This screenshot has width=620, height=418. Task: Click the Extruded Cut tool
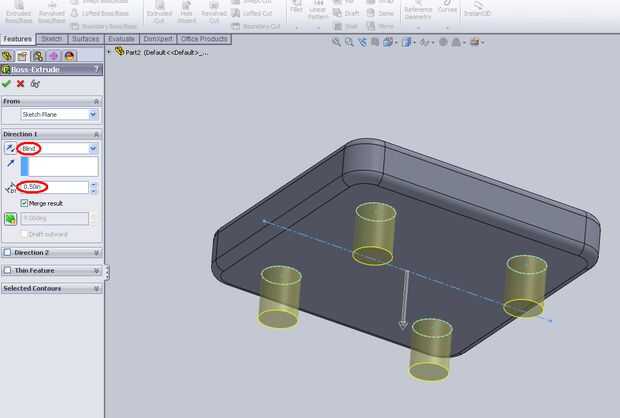pos(159,12)
